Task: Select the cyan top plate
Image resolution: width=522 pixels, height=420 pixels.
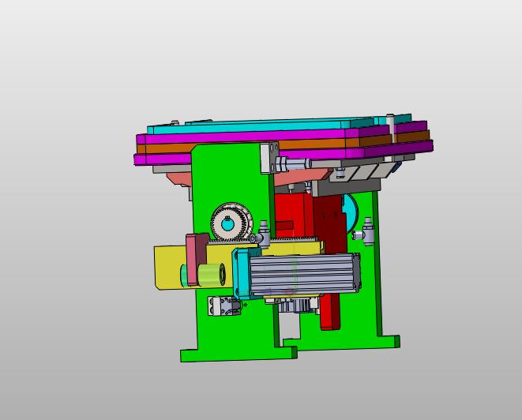Action: point(263,126)
